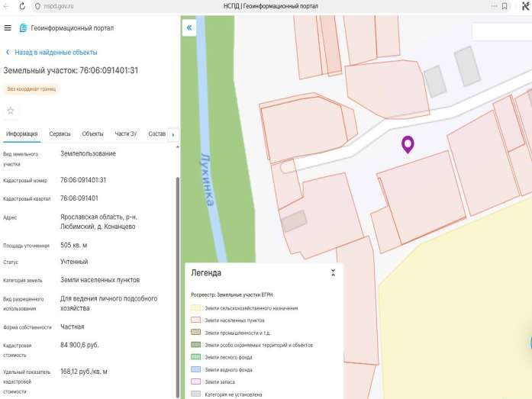Click the purple map location pin
The image size is (532, 399).
pos(408,143)
